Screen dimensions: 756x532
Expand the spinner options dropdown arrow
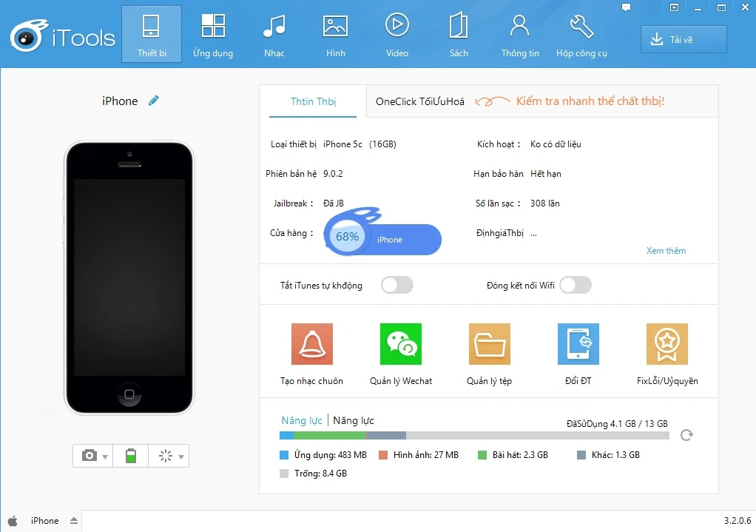point(181,457)
